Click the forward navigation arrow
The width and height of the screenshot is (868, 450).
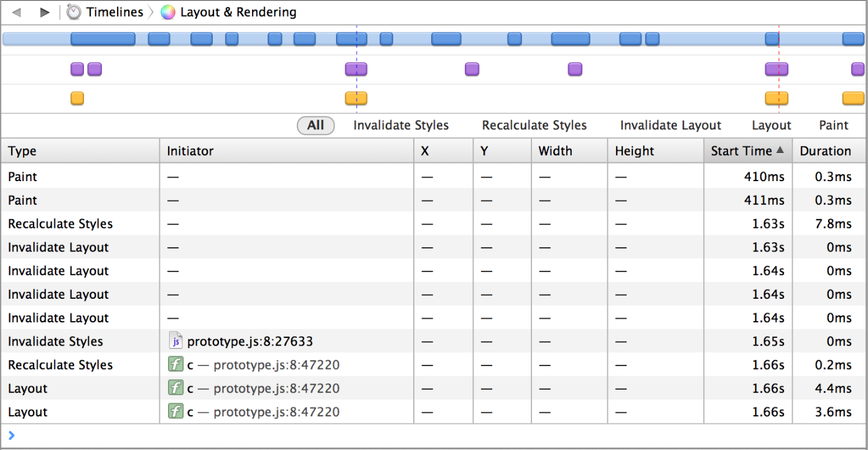point(44,12)
